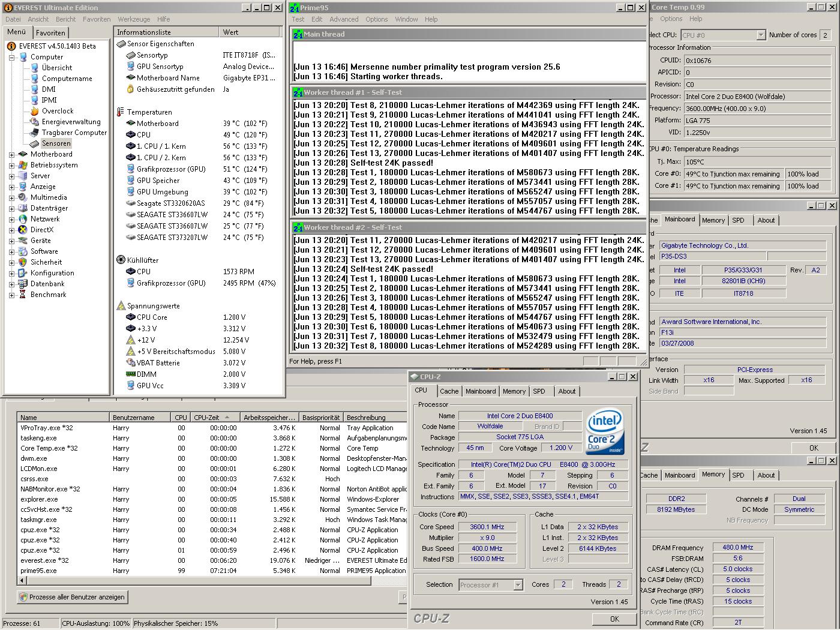Select IPMI entry in EVEREST tree

(49, 100)
